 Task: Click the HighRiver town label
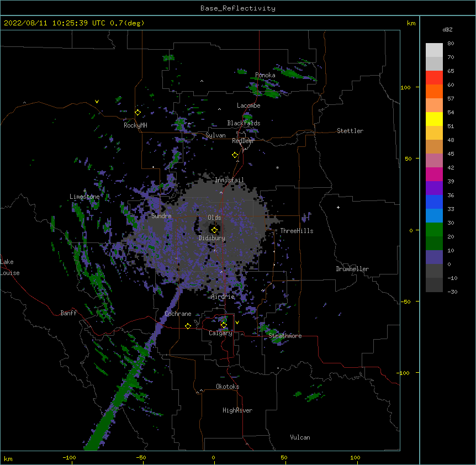coord(237,410)
